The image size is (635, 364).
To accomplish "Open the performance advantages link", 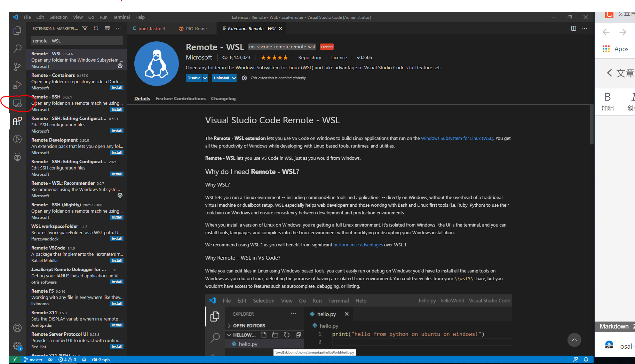I will 358,245.
